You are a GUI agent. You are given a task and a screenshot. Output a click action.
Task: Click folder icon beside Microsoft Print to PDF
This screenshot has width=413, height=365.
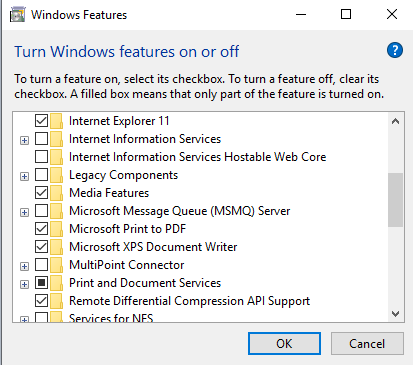tap(57, 229)
